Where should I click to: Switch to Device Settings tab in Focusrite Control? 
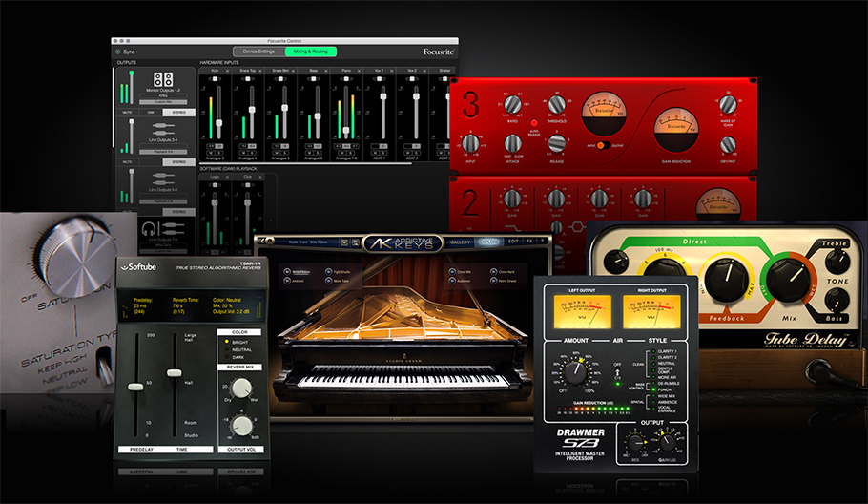[x=258, y=52]
